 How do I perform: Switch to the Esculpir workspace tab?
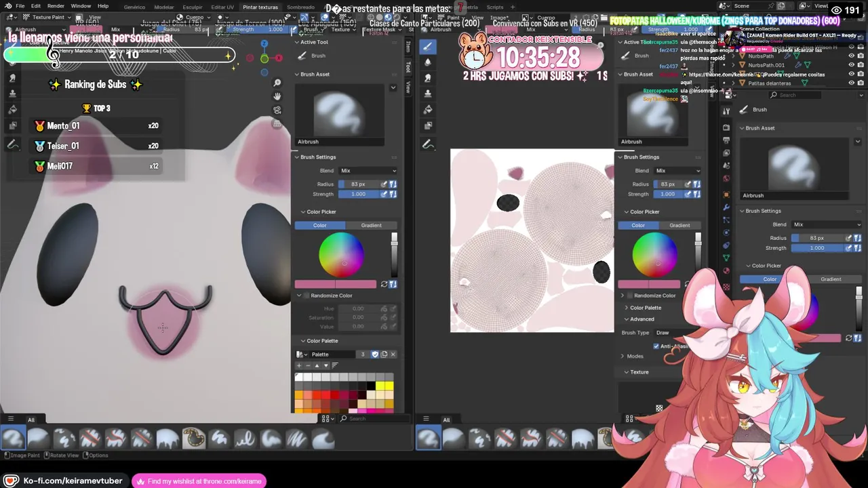[x=193, y=7]
